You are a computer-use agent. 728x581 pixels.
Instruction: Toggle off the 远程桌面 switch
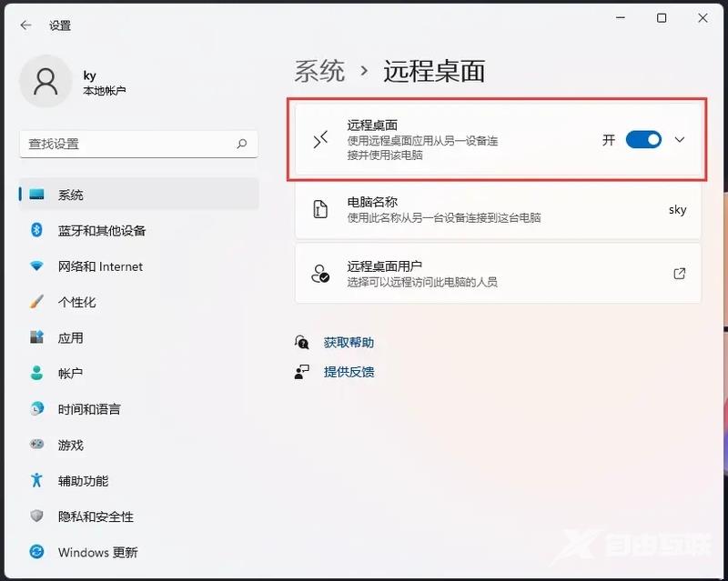643,139
